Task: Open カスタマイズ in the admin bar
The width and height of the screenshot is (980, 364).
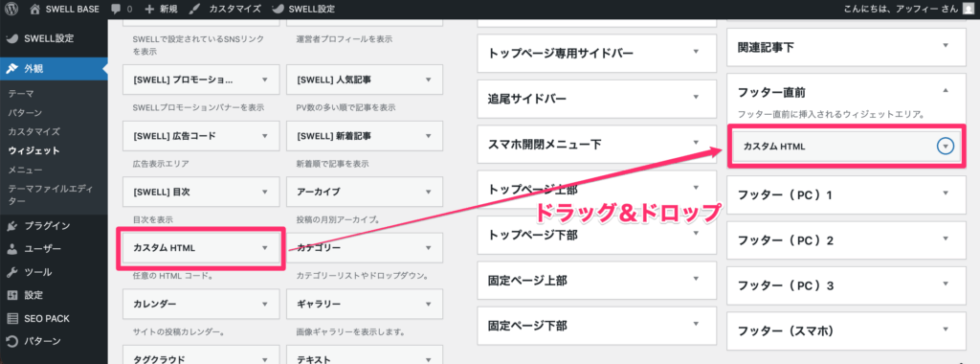Action: point(225,10)
